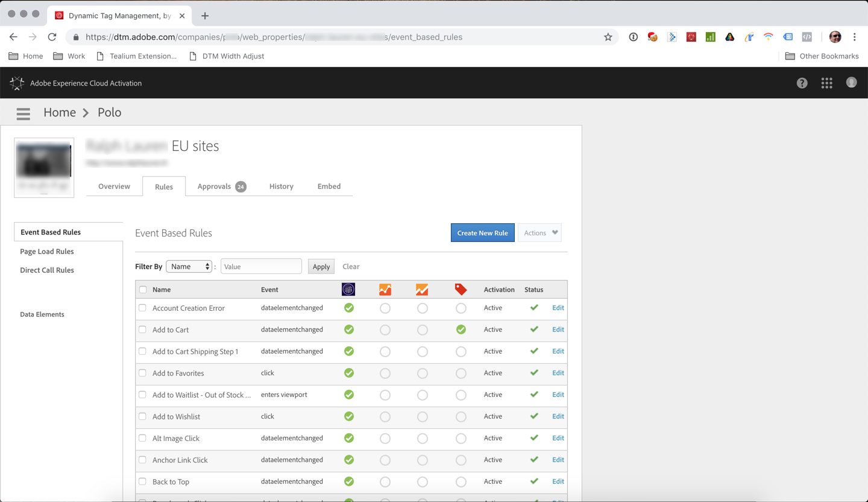Viewport: 868px width, 502px height.
Task: Go back to the previous page
Action: [x=13, y=37]
